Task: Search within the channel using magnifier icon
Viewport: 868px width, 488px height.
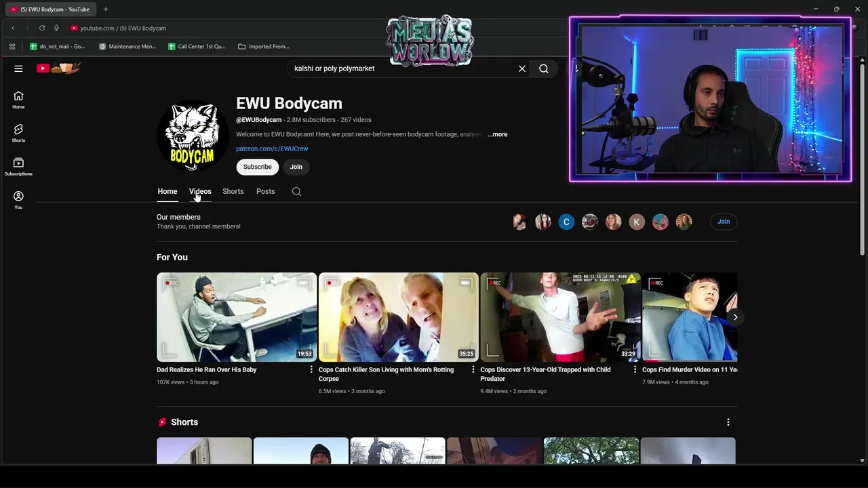Action: pos(296,192)
